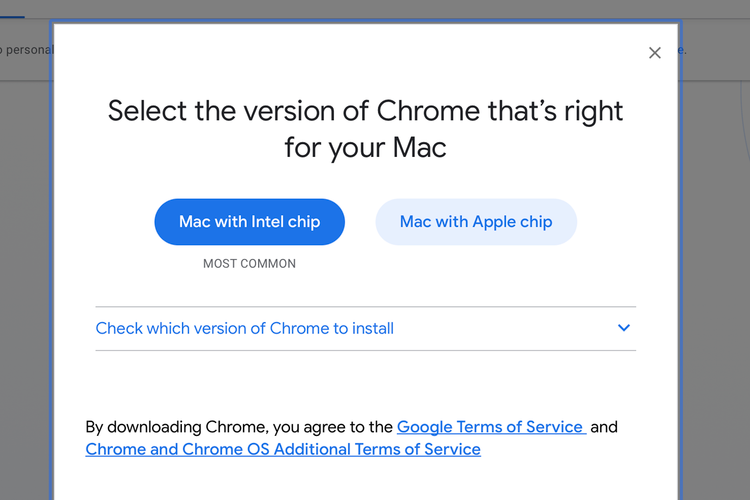Click the "By downloading Chrome, you agree" text
Screen dimensions: 750x500
(x=240, y=427)
